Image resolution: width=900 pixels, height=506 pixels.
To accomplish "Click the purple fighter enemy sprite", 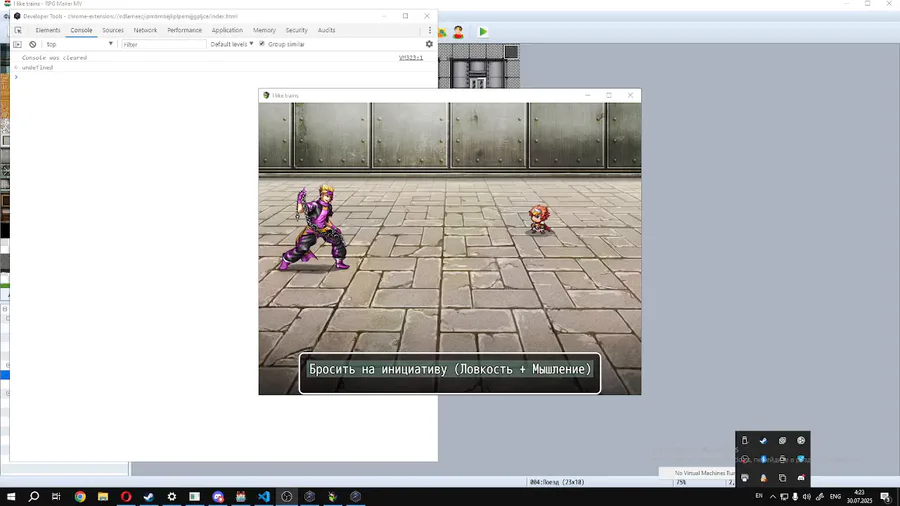I will pos(315,227).
